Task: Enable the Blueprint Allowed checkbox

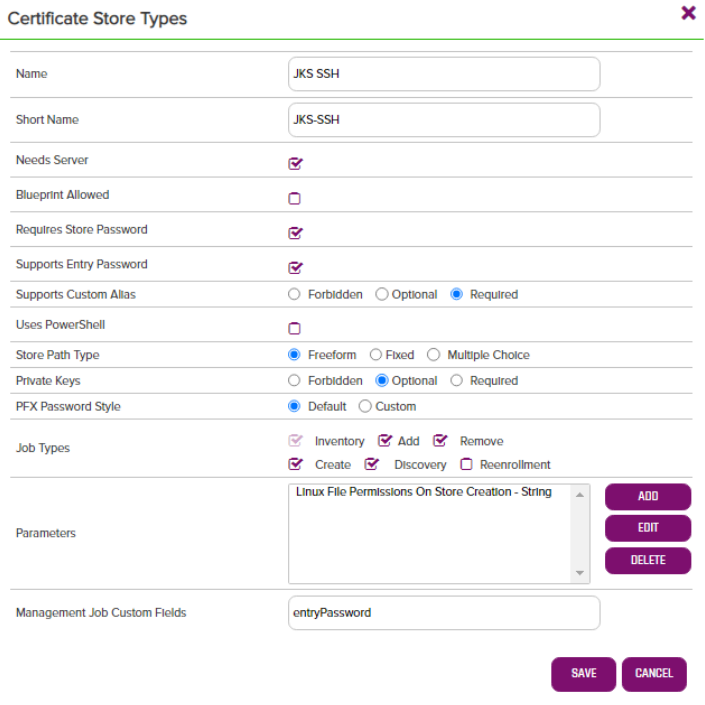Action: 295,198
